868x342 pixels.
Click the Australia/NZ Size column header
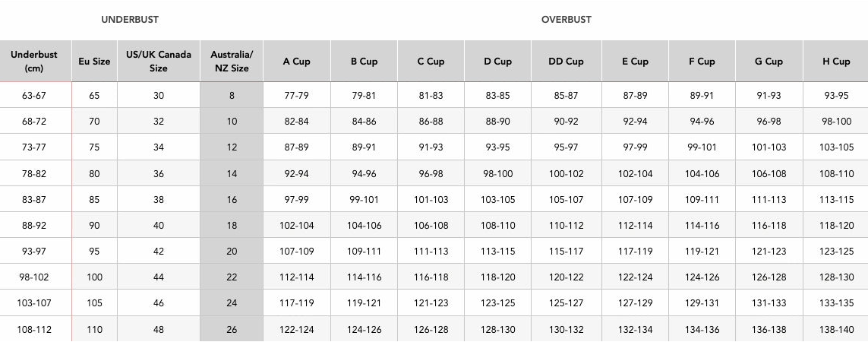tap(232, 62)
